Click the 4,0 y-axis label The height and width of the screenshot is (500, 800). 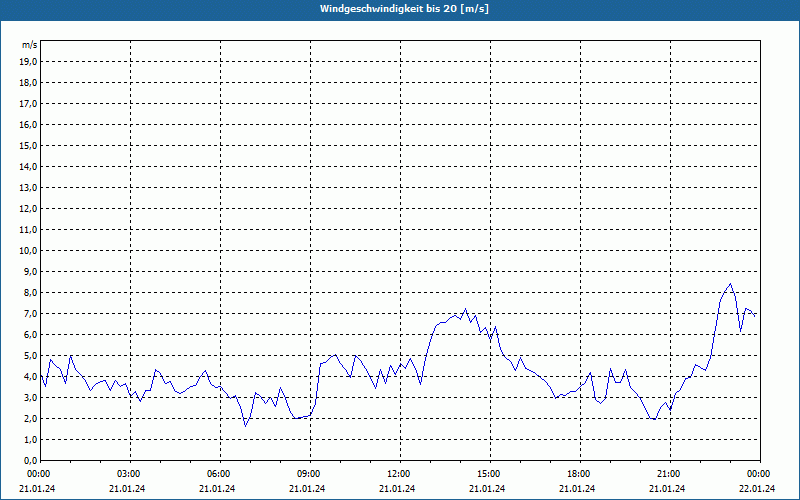pos(31,376)
